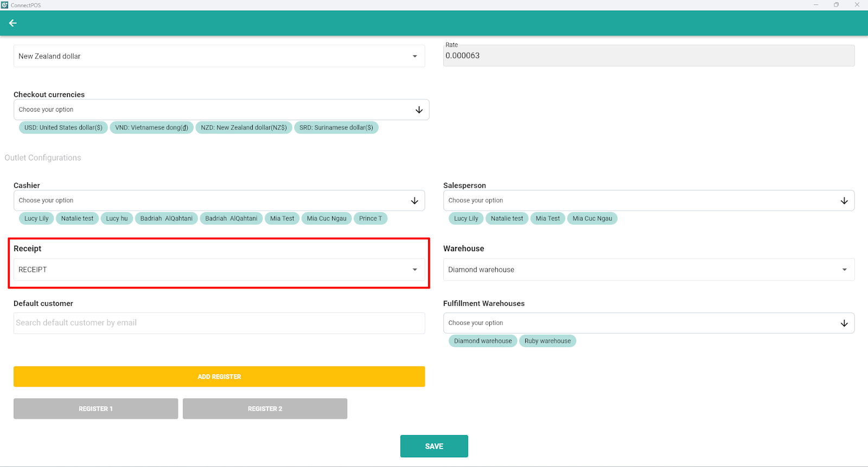Click the Prince T cashier chip
The width and height of the screenshot is (868, 467).
[x=371, y=219]
